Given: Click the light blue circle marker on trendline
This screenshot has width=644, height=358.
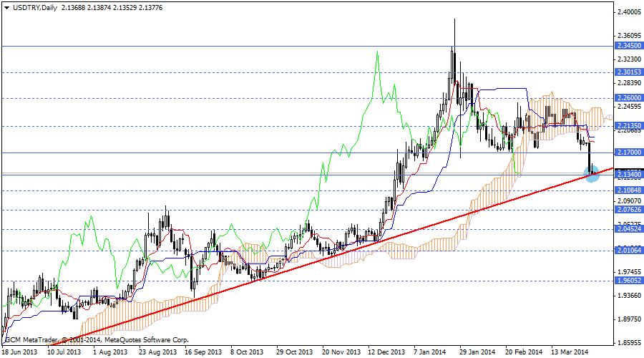Looking at the screenshot, I should pyautogui.click(x=592, y=174).
